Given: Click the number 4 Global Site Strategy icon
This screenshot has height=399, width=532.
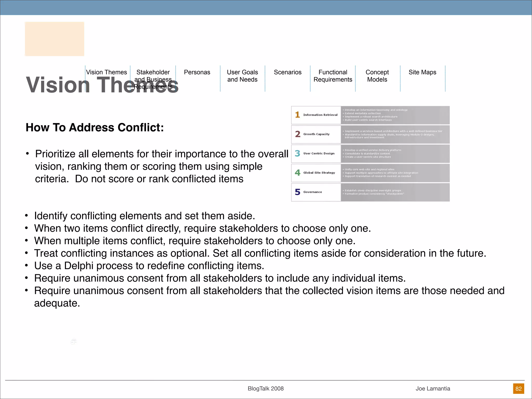Looking at the screenshot, I should pos(297,172).
